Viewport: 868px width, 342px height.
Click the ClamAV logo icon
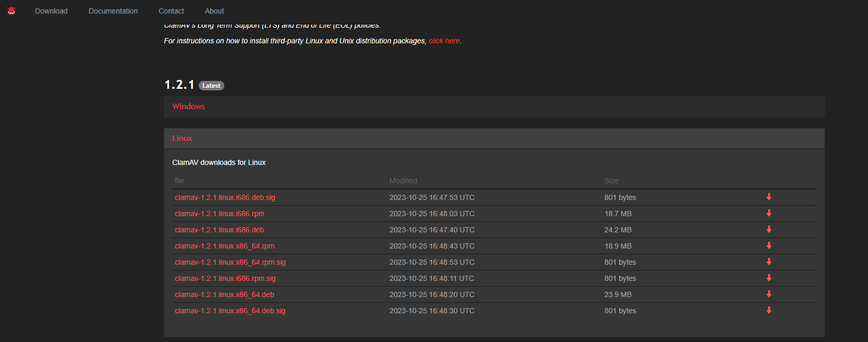12,11
